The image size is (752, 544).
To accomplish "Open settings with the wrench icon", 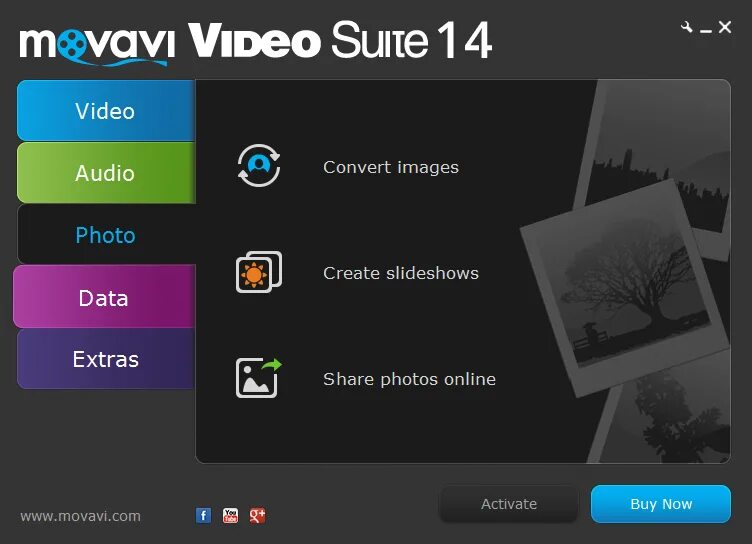I will coord(687,27).
